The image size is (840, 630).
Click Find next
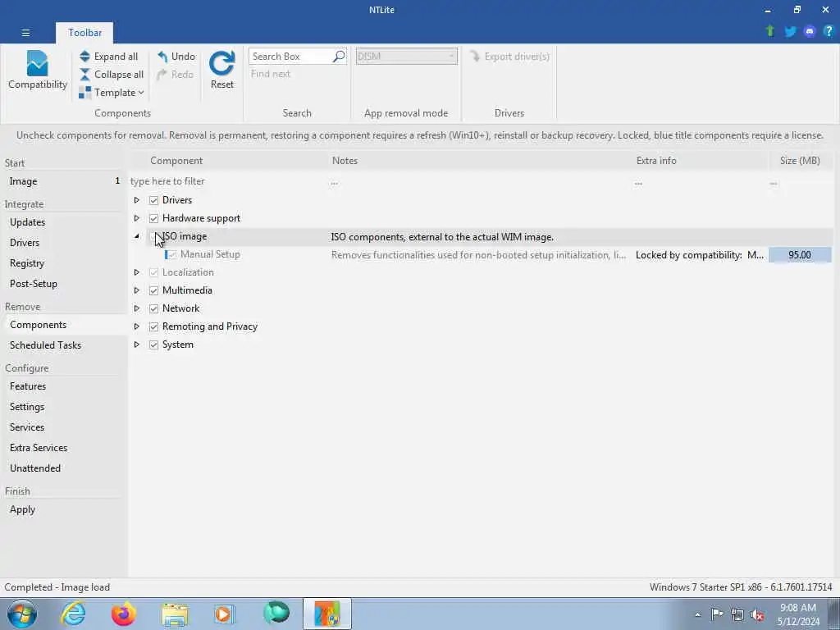(271, 74)
